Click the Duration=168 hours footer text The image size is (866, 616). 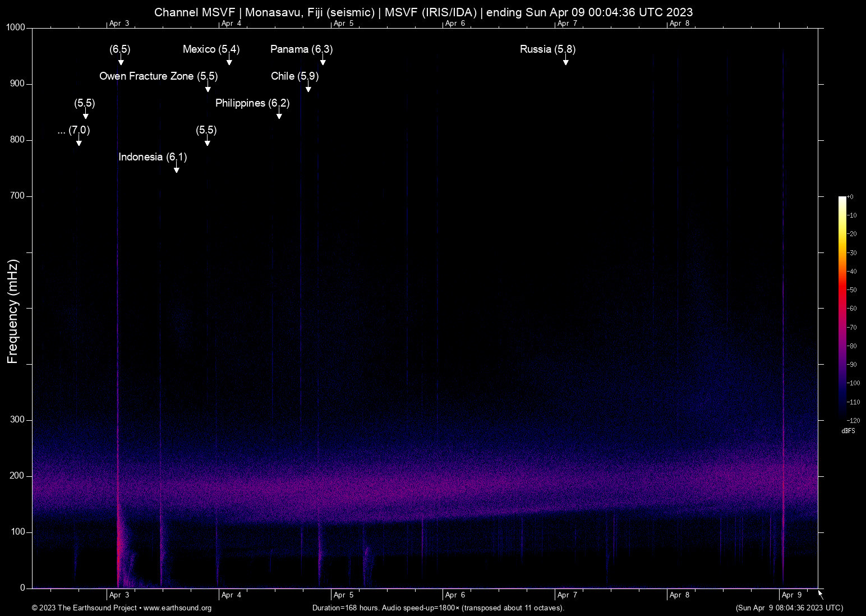click(438, 608)
